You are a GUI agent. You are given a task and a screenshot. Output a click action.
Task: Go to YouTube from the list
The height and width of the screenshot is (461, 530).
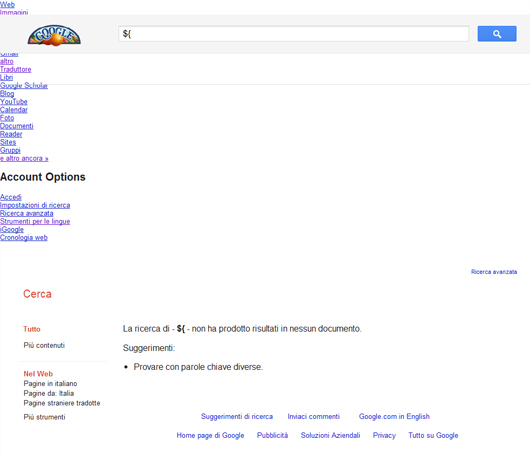pyautogui.click(x=14, y=102)
